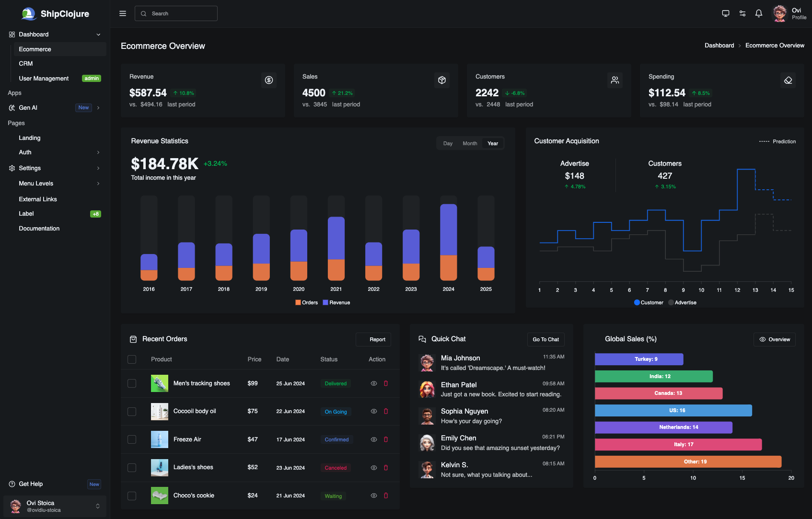This screenshot has height=519, width=812.
Task: Click the Sales card package icon
Action: click(x=442, y=80)
